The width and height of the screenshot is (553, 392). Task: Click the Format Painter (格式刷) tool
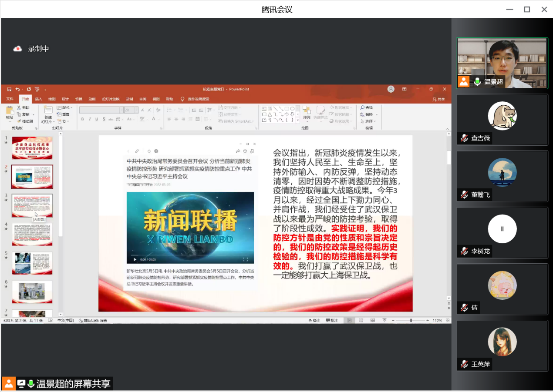tap(25, 121)
